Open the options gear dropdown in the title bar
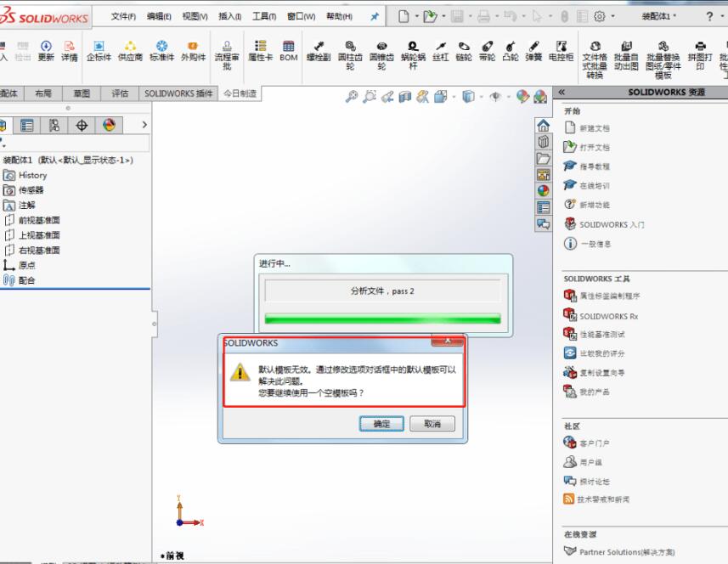The image size is (728, 564). 602,16
